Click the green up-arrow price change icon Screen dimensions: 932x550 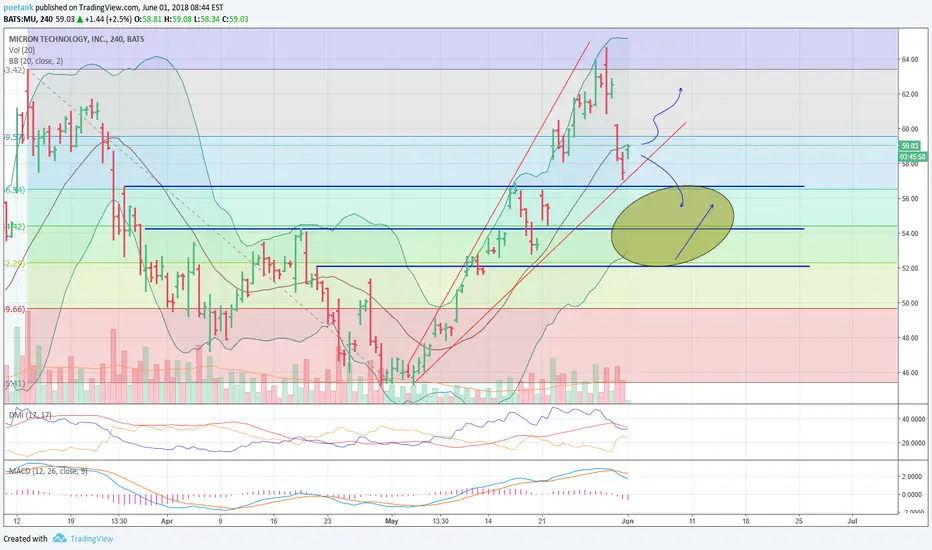[80, 19]
